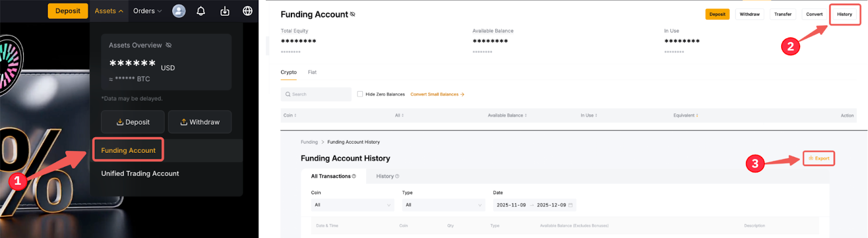
Task: Toggle Assets Overview balance visibility eye
Action: click(169, 45)
